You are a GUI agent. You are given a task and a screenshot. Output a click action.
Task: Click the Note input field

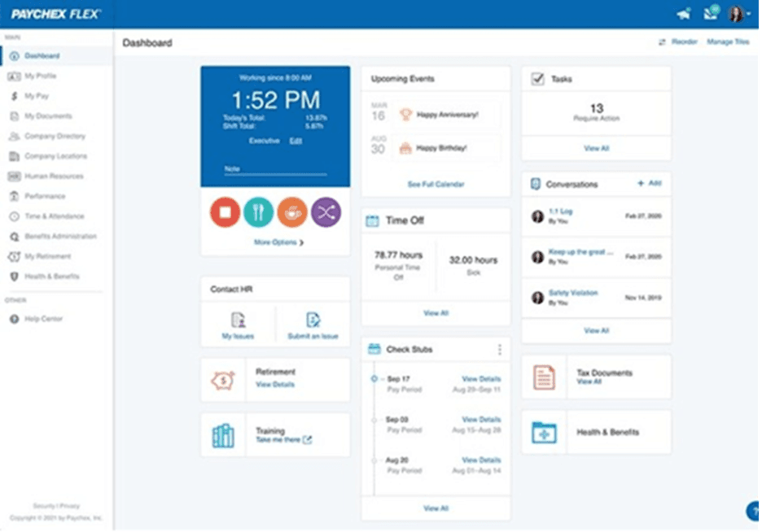point(275,169)
